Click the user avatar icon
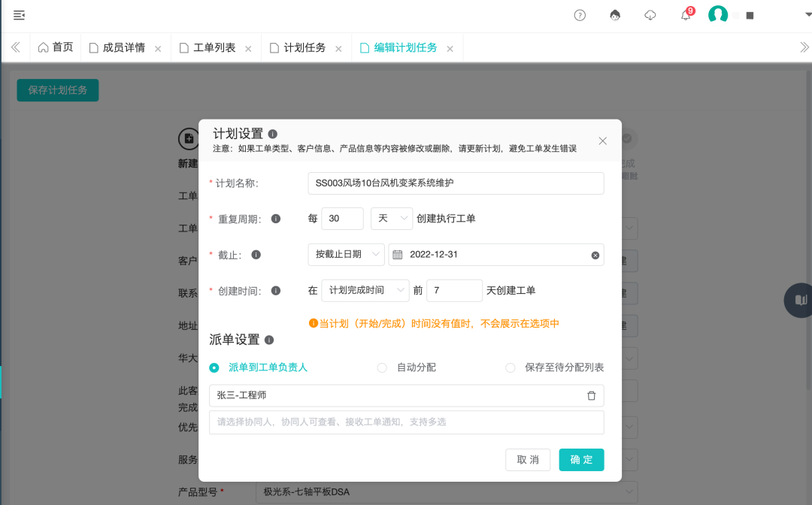812x505 pixels. (x=718, y=15)
